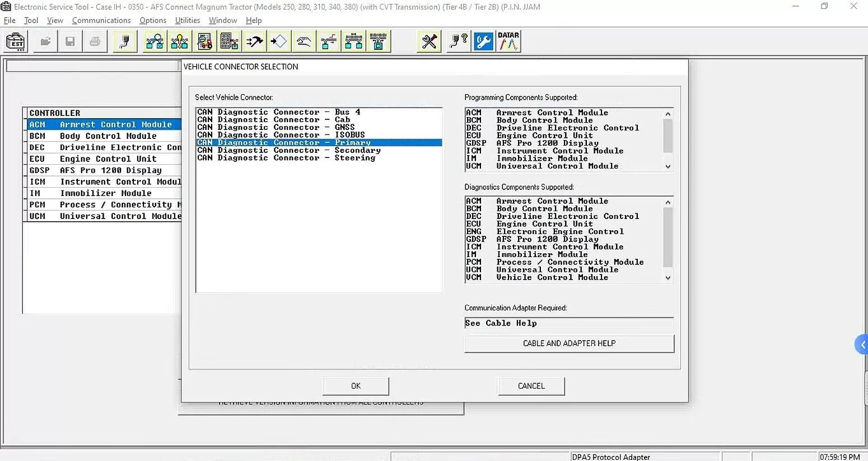
Task: Click the connector cable toolbar icon
Action: point(125,42)
